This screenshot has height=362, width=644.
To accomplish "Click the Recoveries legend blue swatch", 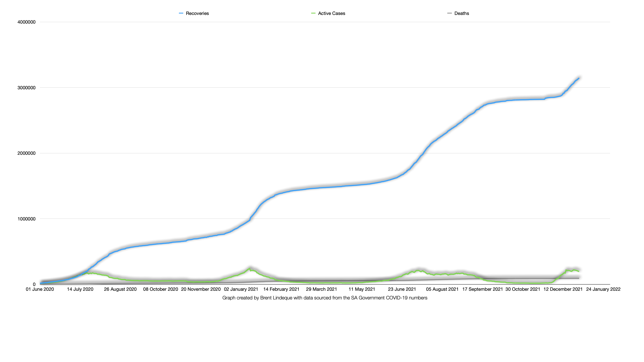I will (x=181, y=13).
